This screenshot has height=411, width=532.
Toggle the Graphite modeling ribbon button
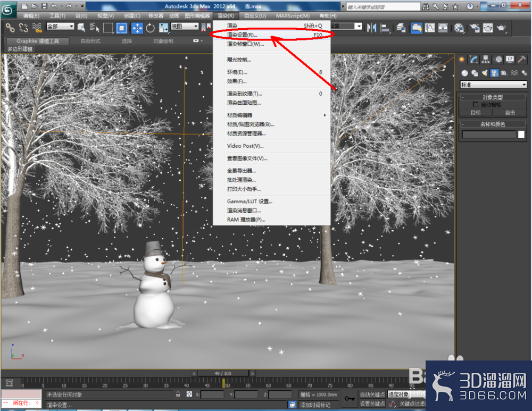tap(417, 28)
